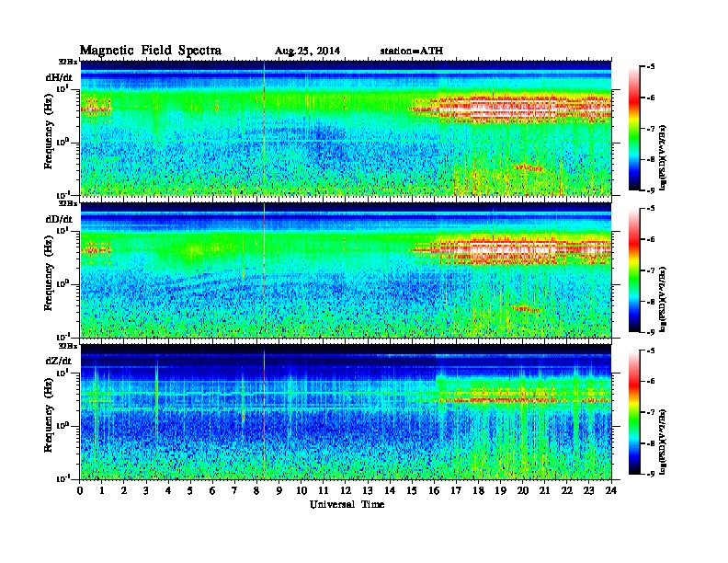Image resolution: width=728 pixels, height=563 pixels.
Task: Click the log PSD label beside the dD/dt color bar
Action: 664,299
